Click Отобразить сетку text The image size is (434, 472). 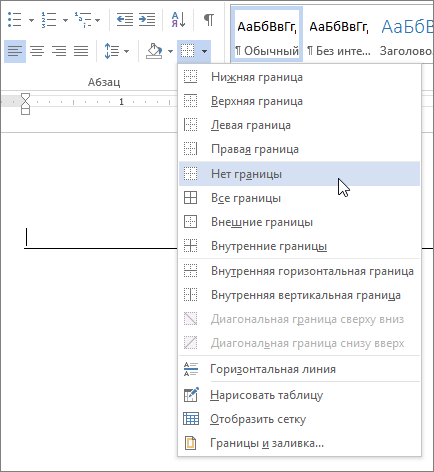(x=258, y=419)
